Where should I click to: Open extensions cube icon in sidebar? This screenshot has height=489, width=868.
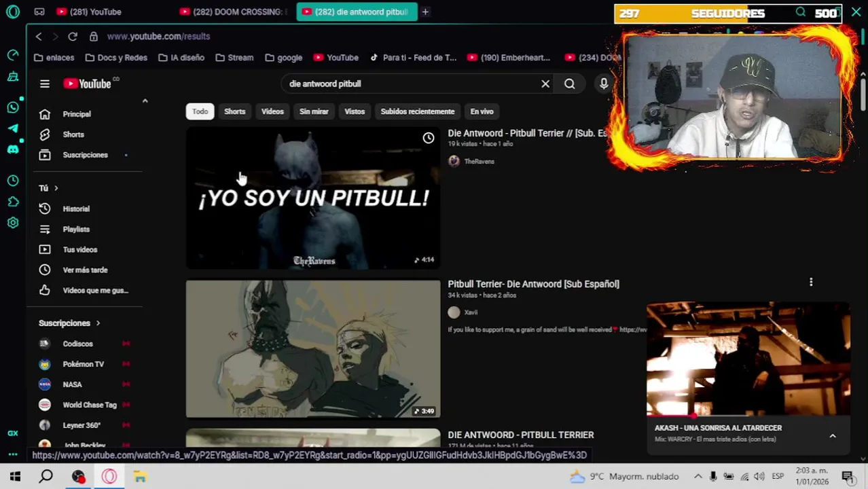pos(13,202)
